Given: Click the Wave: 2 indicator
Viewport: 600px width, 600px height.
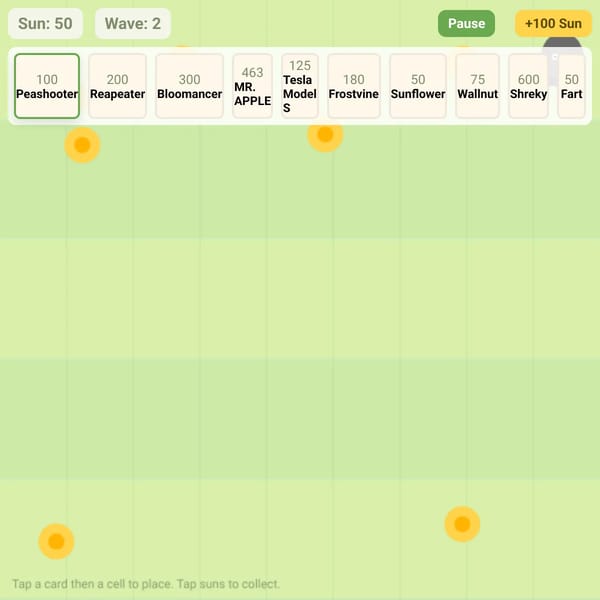Looking at the screenshot, I should click(133, 24).
